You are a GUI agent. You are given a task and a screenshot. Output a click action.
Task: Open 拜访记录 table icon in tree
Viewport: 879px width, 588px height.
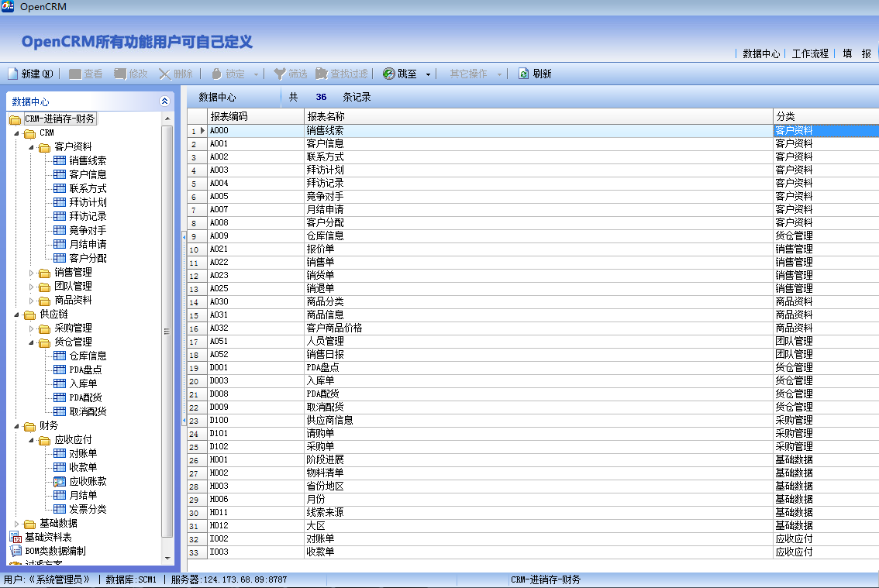tap(60, 217)
